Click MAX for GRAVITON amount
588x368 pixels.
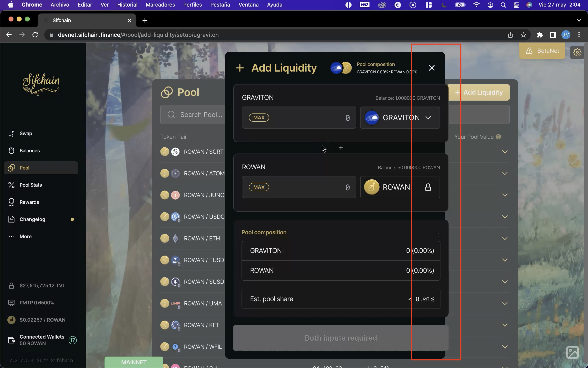[x=259, y=118]
